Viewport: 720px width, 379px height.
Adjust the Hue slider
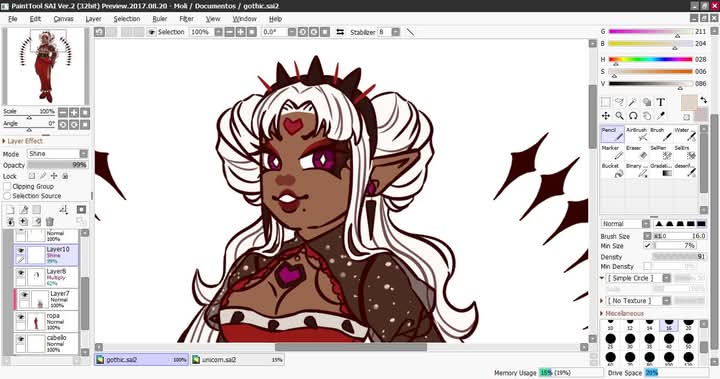pyautogui.click(x=650, y=60)
